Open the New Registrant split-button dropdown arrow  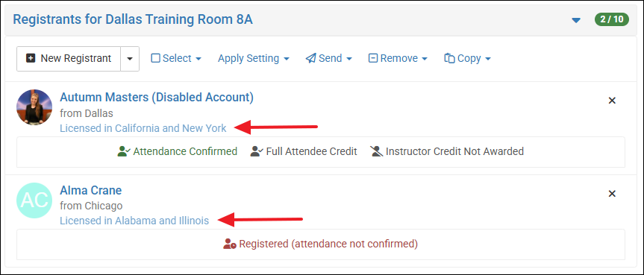[130, 59]
